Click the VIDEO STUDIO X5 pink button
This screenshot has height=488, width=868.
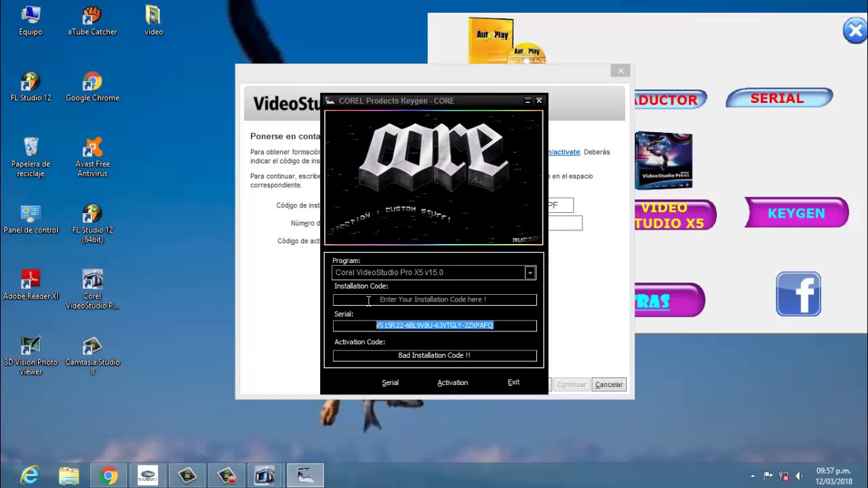675,215
